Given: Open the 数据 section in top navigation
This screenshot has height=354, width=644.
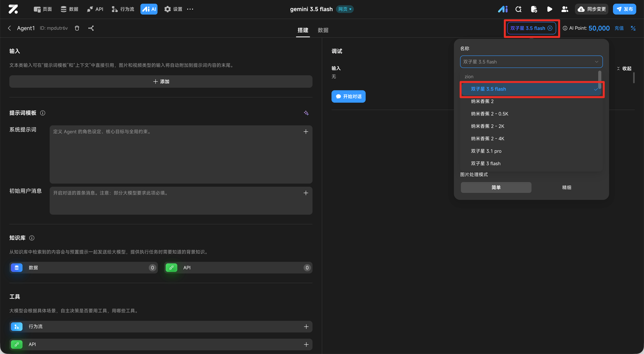Looking at the screenshot, I should click(69, 9).
